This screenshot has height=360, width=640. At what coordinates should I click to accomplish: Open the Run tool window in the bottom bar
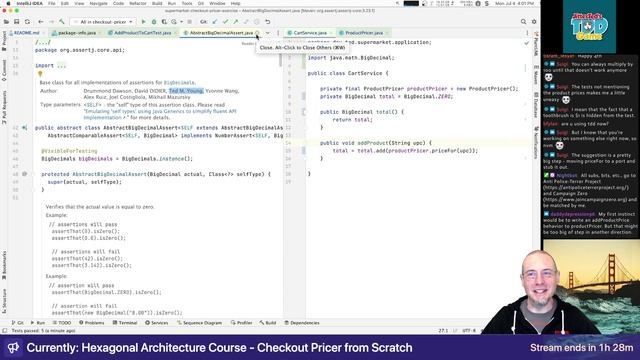coord(38,322)
